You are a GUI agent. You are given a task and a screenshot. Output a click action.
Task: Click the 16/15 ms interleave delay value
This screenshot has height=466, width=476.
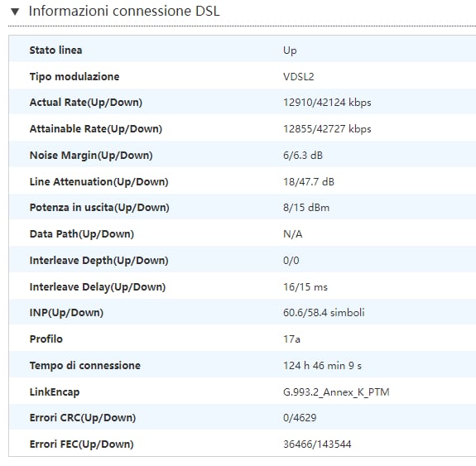(x=305, y=287)
